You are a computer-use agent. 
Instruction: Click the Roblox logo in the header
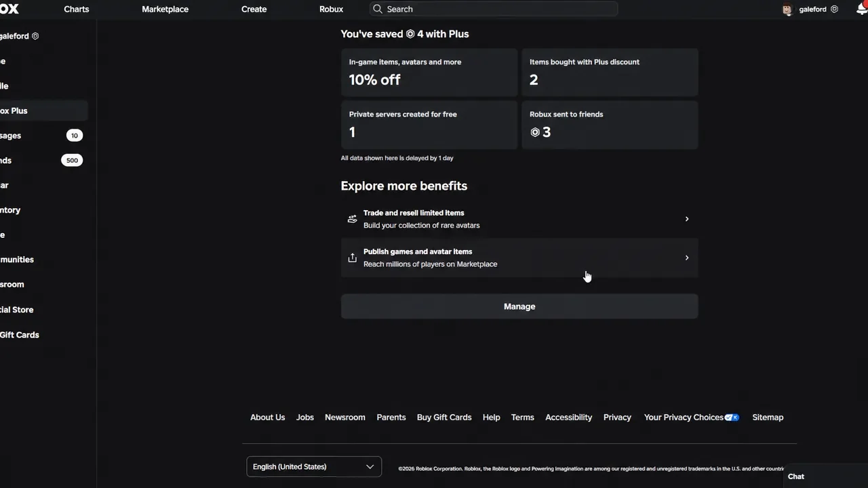click(x=9, y=9)
